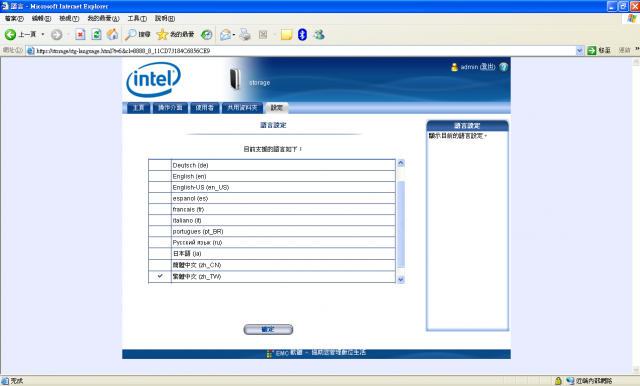This screenshot has height=386, width=640.
Task: Open History icon in toolbar
Action: [207, 35]
